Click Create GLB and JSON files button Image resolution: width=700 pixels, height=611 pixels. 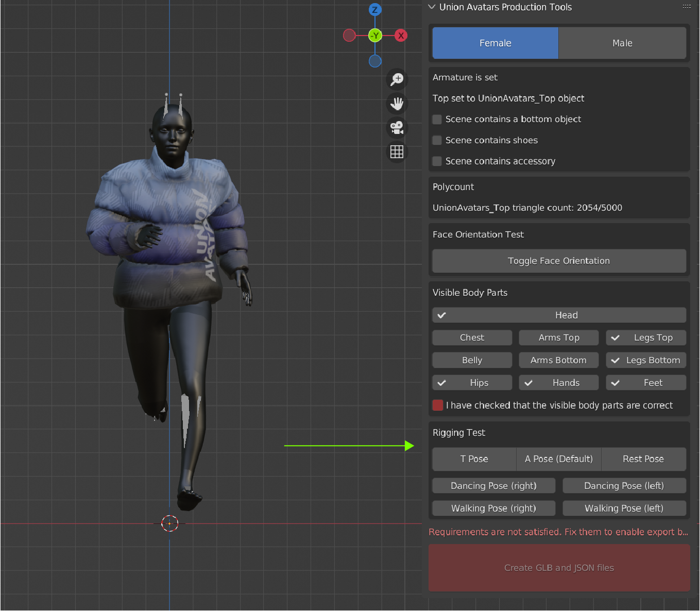tap(559, 568)
